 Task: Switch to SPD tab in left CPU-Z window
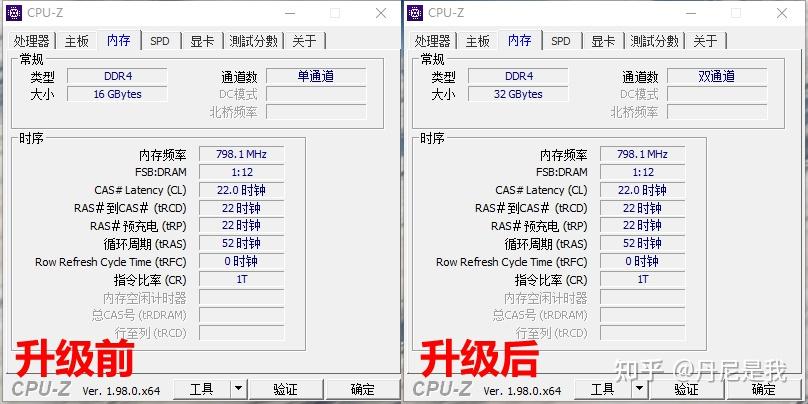pos(160,41)
